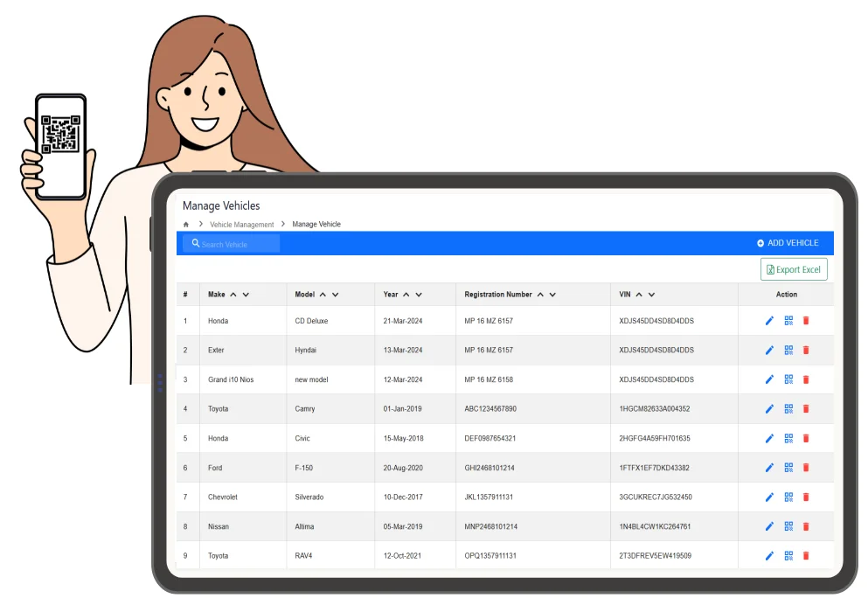Edit the Toyota RAV4 row
This screenshot has height=612, width=868.
[769, 555]
